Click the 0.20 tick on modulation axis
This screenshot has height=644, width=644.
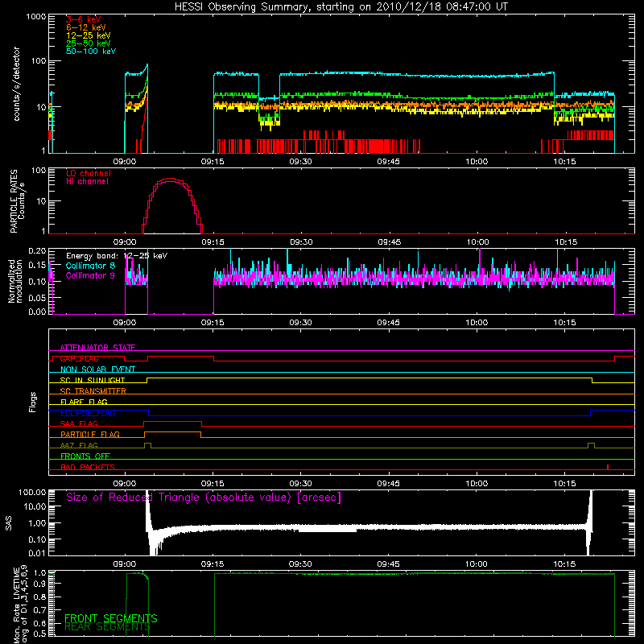click(x=37, y=251)
